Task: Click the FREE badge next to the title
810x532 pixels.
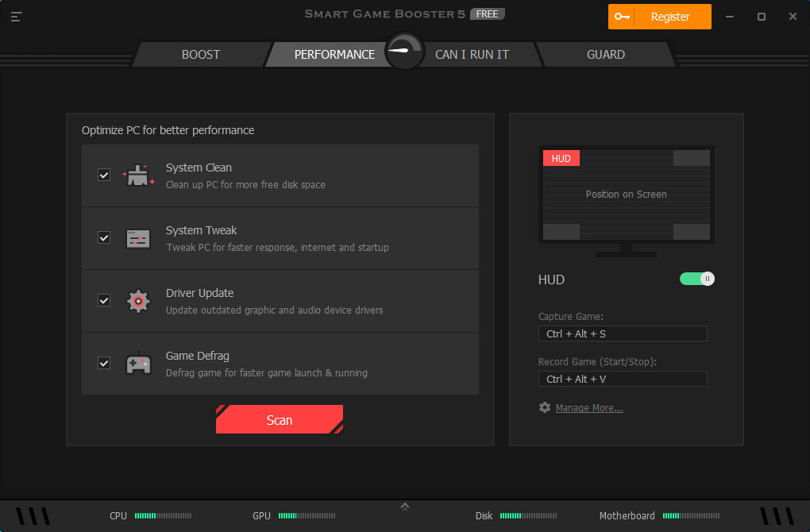Action: [x=488, y=13]
